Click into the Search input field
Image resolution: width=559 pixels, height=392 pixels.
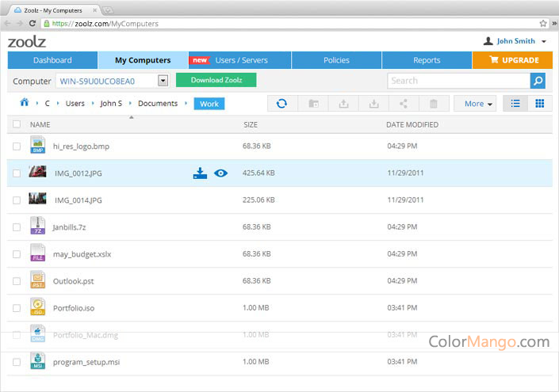pos(459,81)
